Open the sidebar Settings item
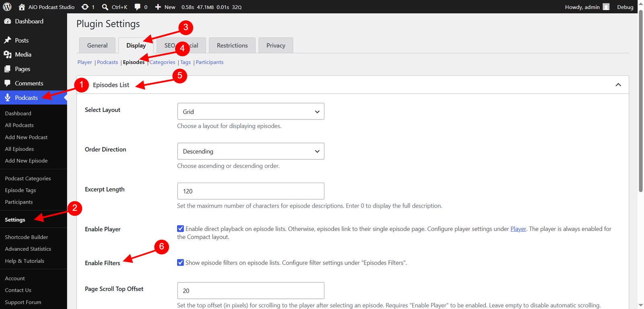 point(15,220)
